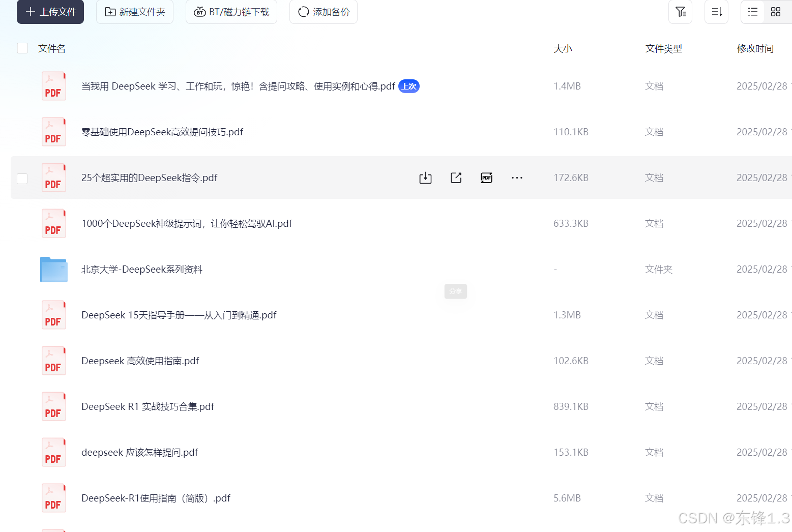This screenshot has height=532, width=792.
Task: Switch to grid view
Action: (776, 12)
